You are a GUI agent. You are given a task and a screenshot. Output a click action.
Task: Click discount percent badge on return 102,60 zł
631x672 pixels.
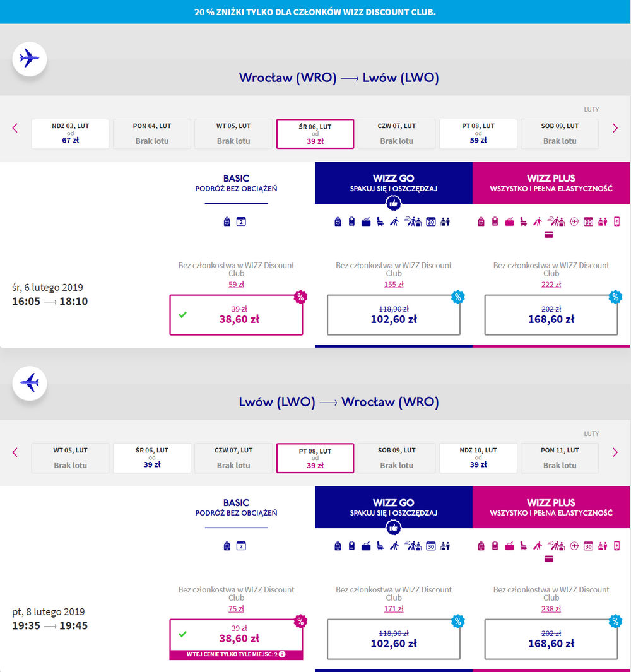point(458,622)
